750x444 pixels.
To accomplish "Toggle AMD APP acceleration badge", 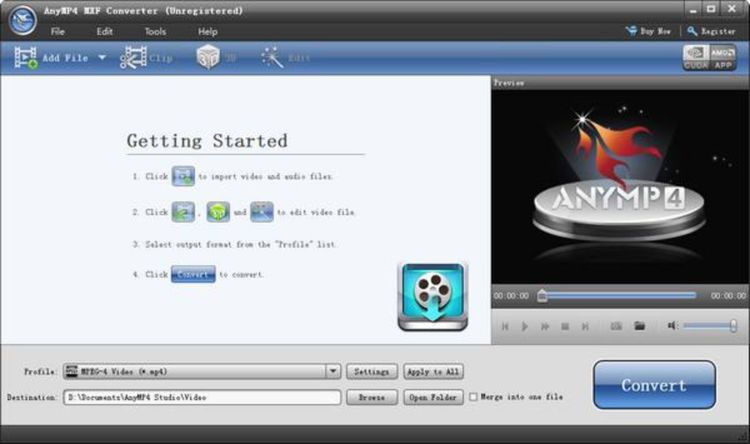I will [723, 57].
